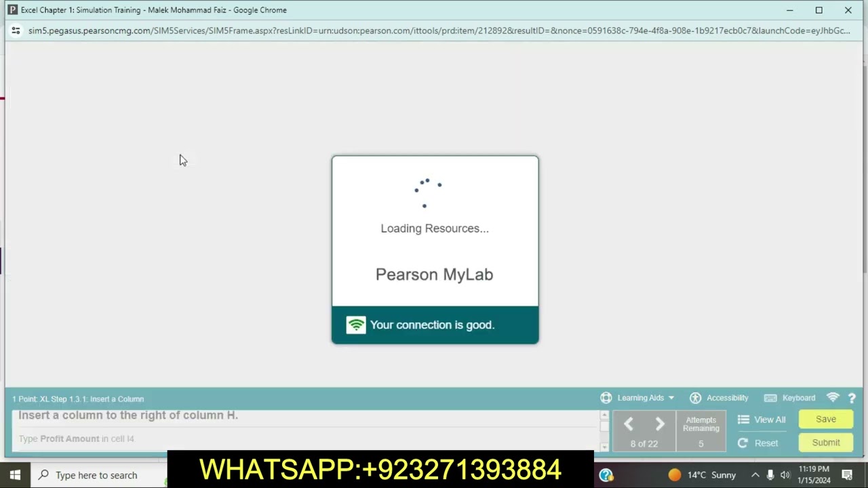The image size is (868, 488).
Task: Click the green Wi-Fi icon in the loading dialog
Action: coord(356,325)
